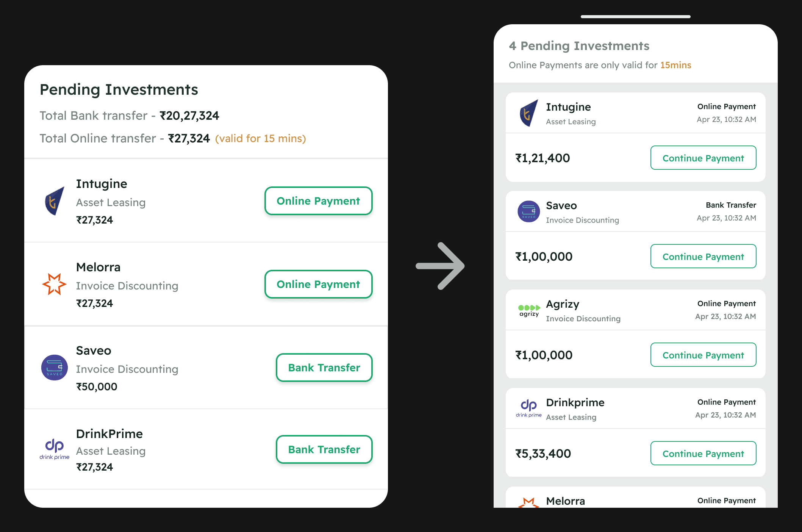Image resolution: width=802 pixels, height=532 pixels.
Task: Click the right arrow between the panels
Action: click(440, 266)
